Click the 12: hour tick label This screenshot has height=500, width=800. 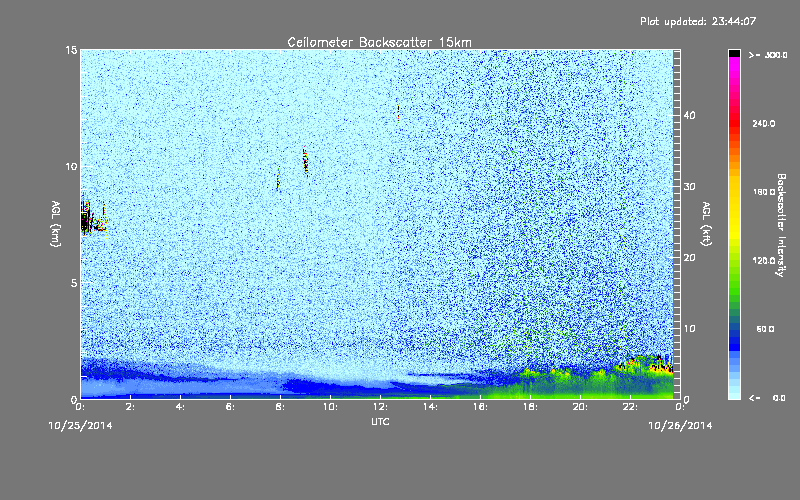point(380,407)
